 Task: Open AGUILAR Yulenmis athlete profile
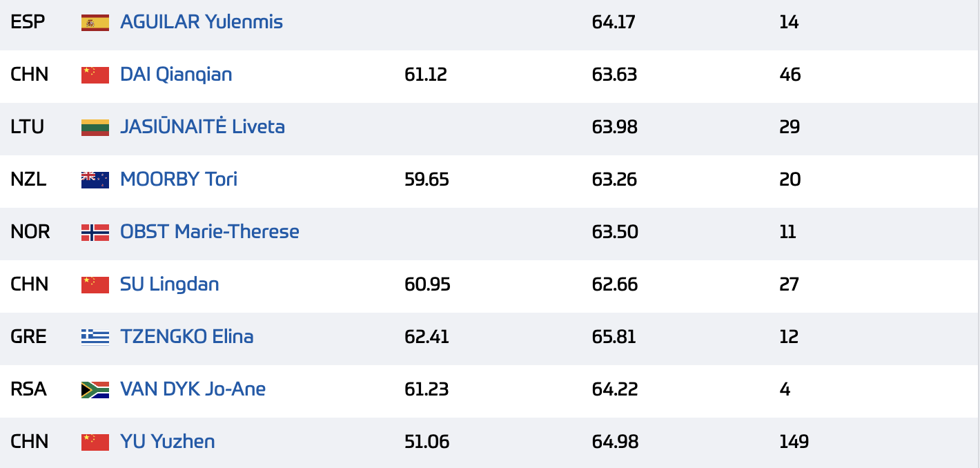tap(202, 22)
